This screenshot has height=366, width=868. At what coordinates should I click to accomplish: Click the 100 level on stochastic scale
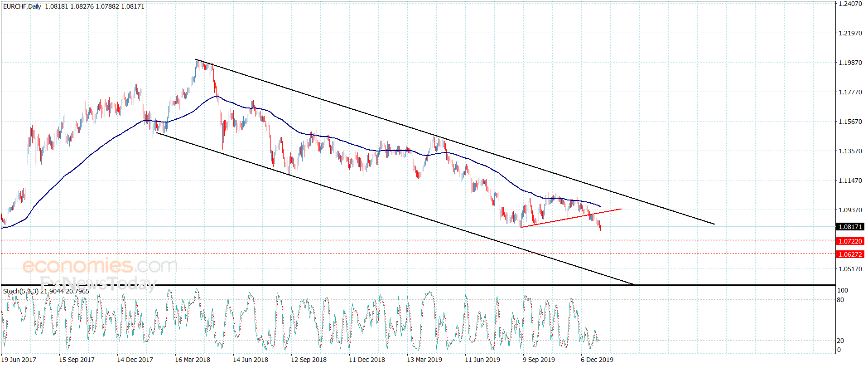(843, 290)
